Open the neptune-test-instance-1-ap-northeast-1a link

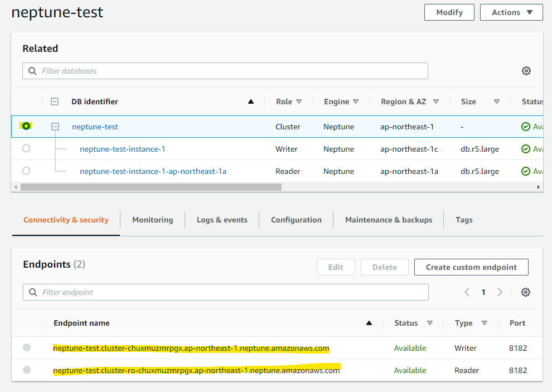coord(153,171)
